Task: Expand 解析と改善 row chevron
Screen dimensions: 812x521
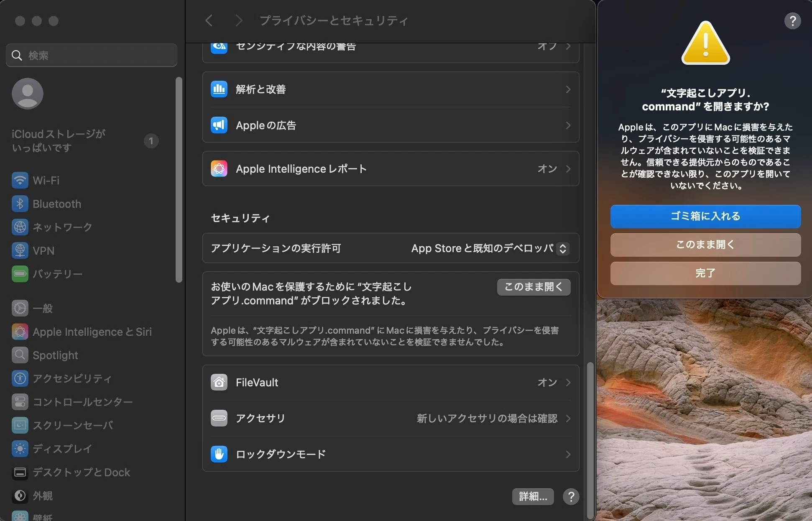Action: 568,89
